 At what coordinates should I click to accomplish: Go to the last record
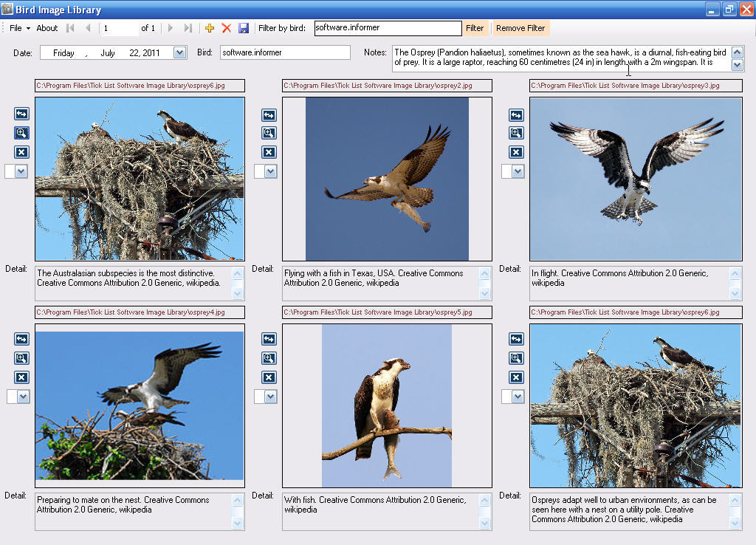[x=188, y=28]
